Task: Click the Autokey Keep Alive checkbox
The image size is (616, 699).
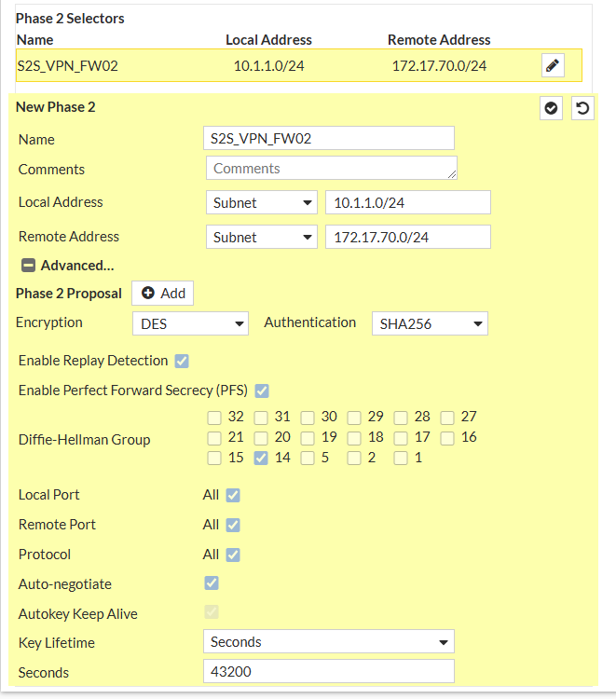Action: point(212,612)
